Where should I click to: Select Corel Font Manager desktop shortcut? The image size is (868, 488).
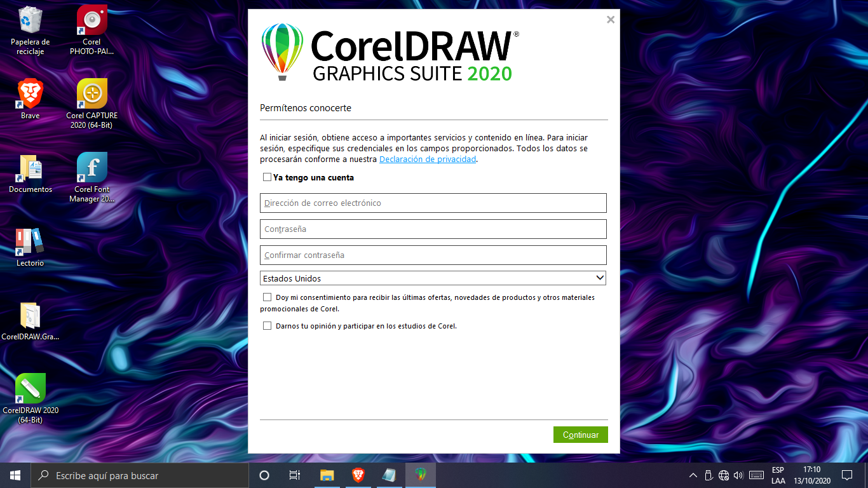pyautogui.click(x=92, y=177)
